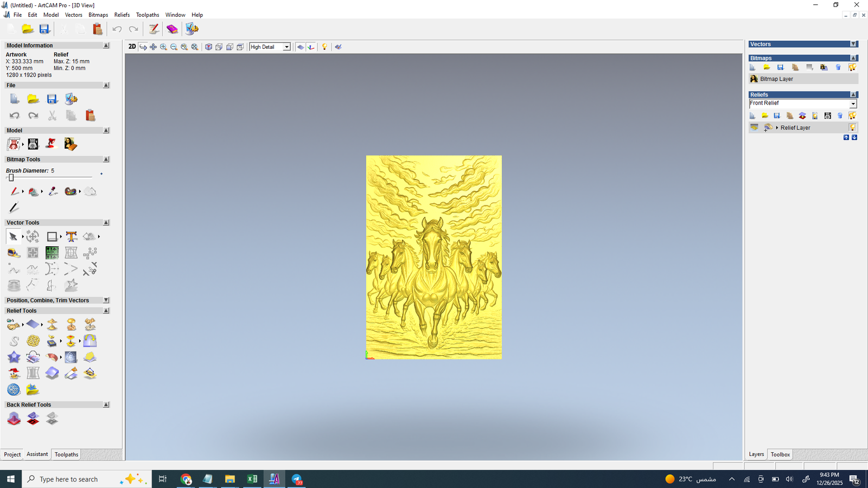The height and width of the screenshot is (488, 868).
Task: Switch to isometric view using the cube icon
Action: pyautogui.click(x=208, y=47)
